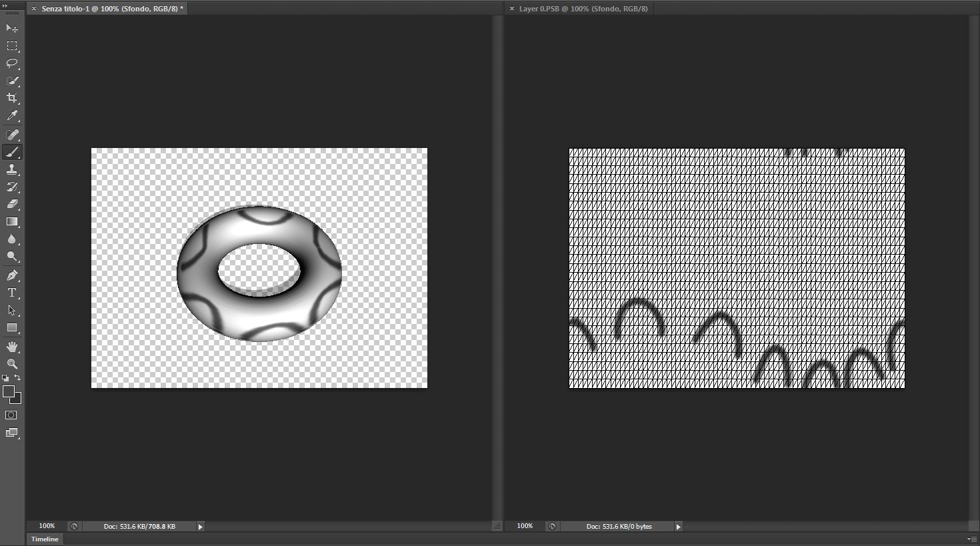The height and width of the screenshot is (546, 980).
Task: Open the zoom percentage scrubber menu
Action: 46,526
